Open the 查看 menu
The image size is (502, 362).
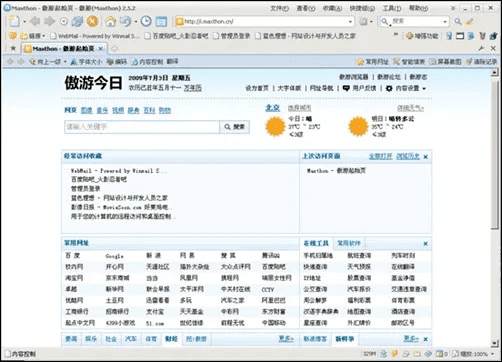(306, 8)
